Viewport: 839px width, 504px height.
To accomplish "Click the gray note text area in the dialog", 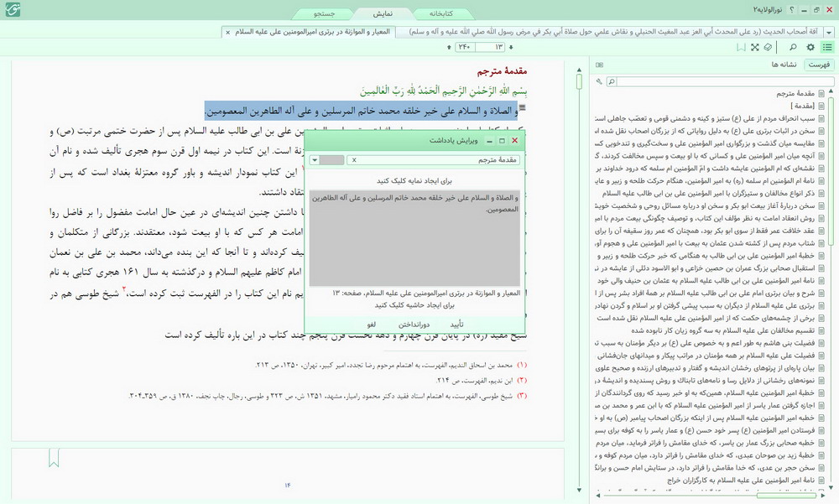I will coord(414,237).
